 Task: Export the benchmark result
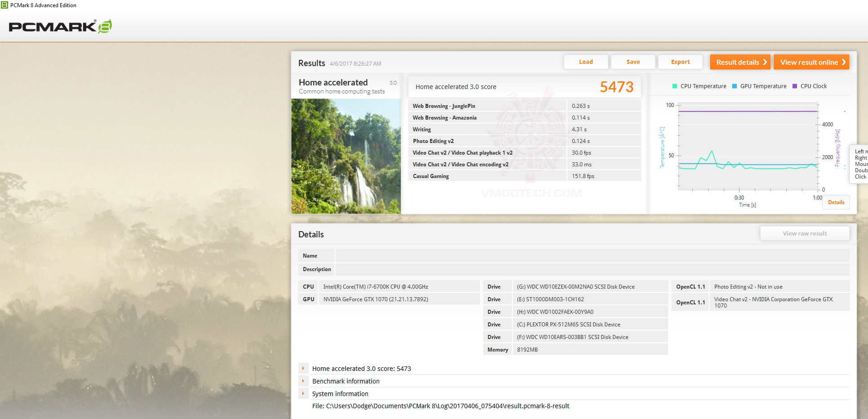coord(680,62)
